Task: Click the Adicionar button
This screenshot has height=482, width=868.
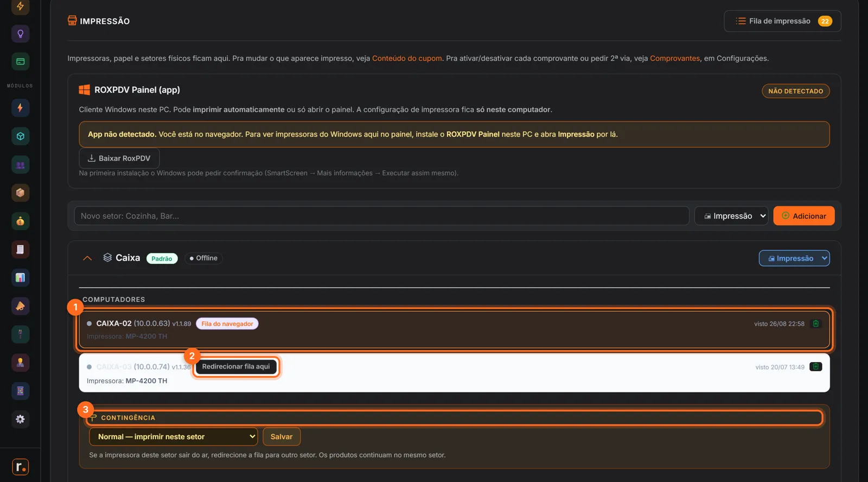Action: pos(804,216)
